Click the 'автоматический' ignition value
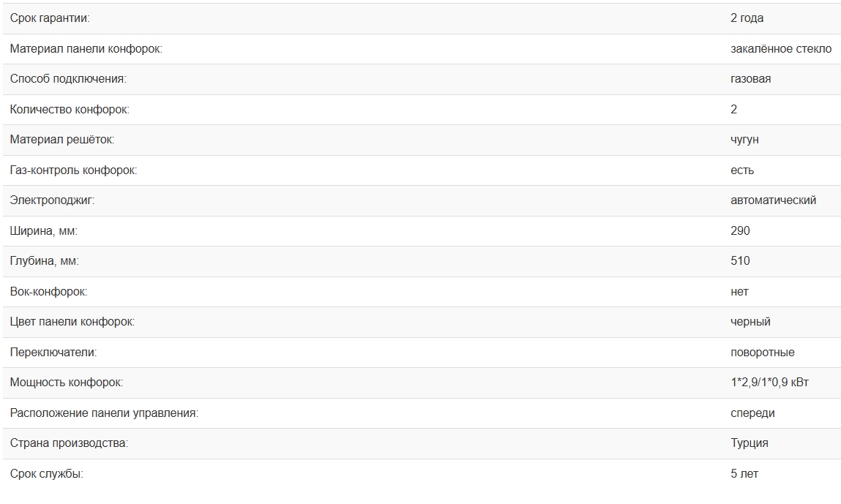Viewport: 841px width, 504px height. (773, 200)
